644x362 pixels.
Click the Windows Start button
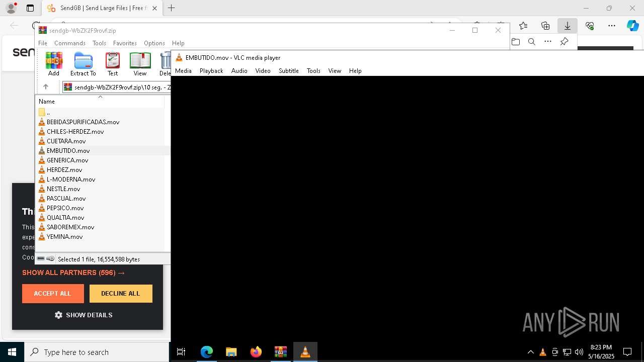12,352
